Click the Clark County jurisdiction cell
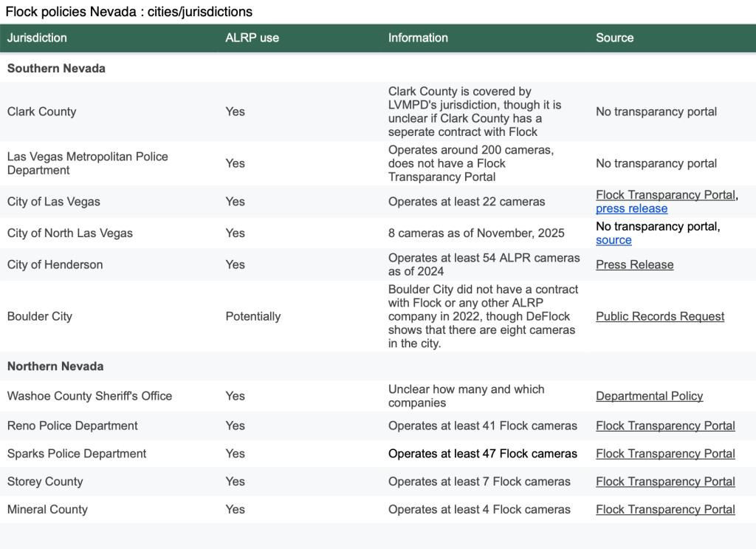Screen dimensions: 756x549 [x=42, y=112]
